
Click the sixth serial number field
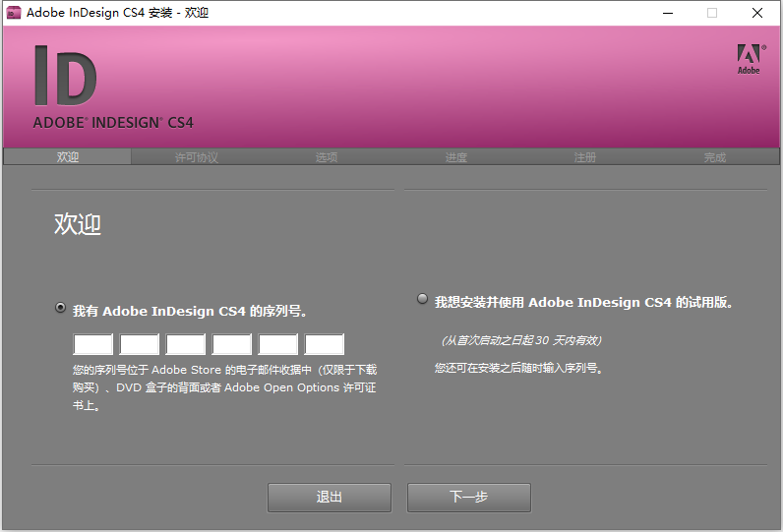pos(324,344)
